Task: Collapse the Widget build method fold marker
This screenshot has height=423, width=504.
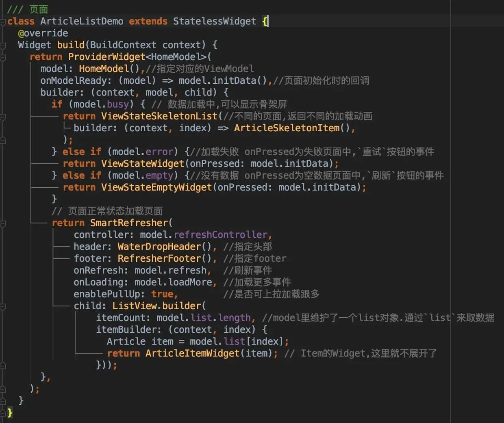Action: [3, 46]
